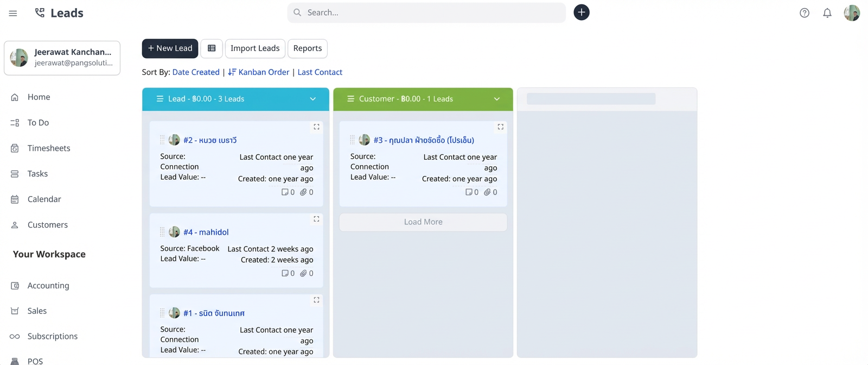868x365 pixels.
Task: Switch to table list view icon
Action: [x=212, y=48]
